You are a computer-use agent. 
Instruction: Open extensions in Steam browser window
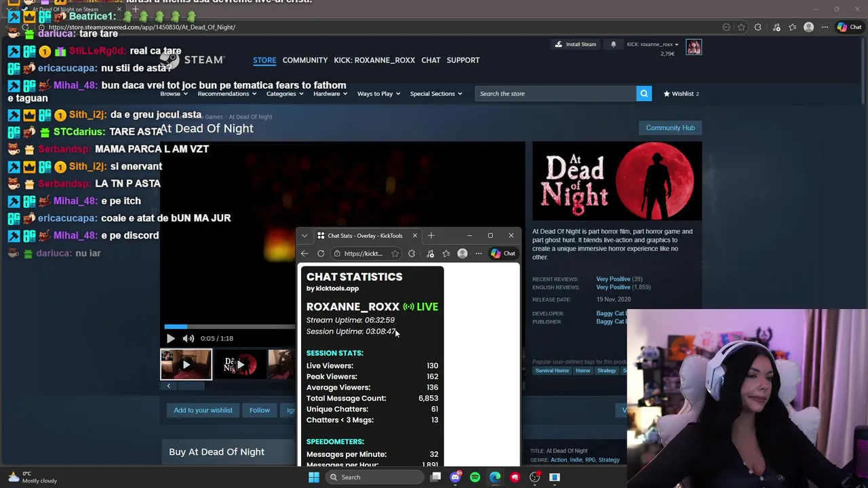[757, 27]
